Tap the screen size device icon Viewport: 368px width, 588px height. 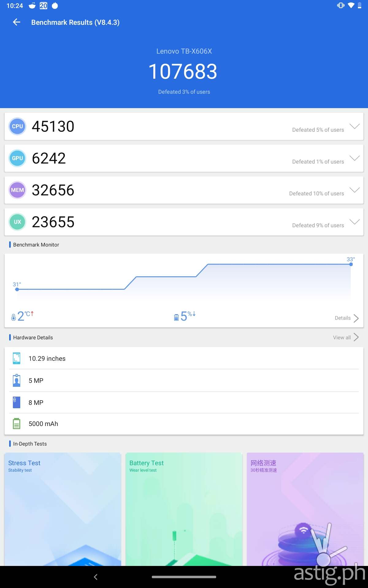pyautogui.click(x=17, y=358)
